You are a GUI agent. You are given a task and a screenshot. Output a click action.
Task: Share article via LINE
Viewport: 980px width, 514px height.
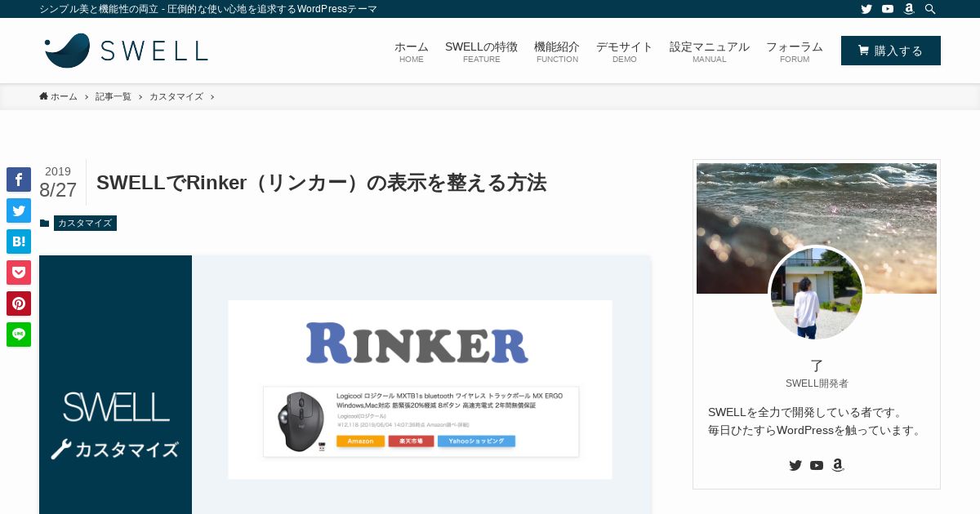pyautogui.click(x=19, y=335)
